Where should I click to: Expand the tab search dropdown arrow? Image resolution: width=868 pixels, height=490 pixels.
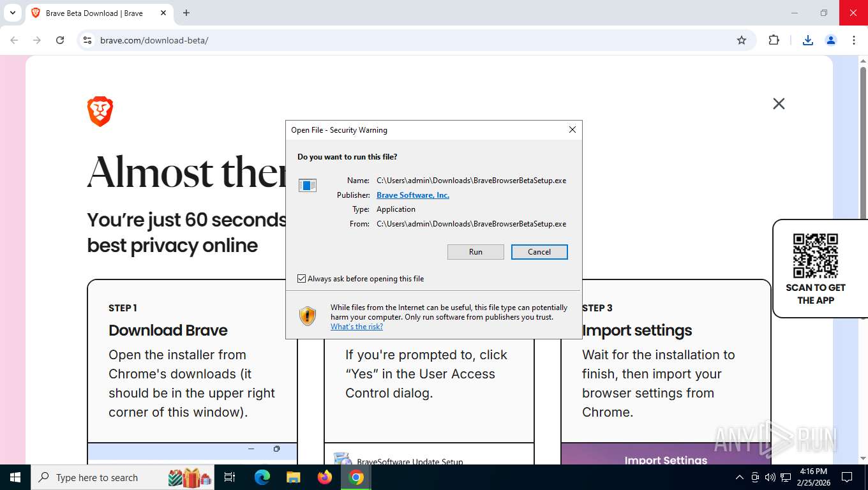pos(12,13)
